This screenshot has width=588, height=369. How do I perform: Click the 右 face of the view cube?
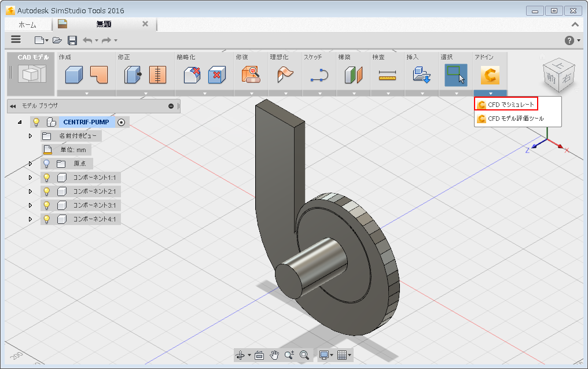click(x=566, y=77)
